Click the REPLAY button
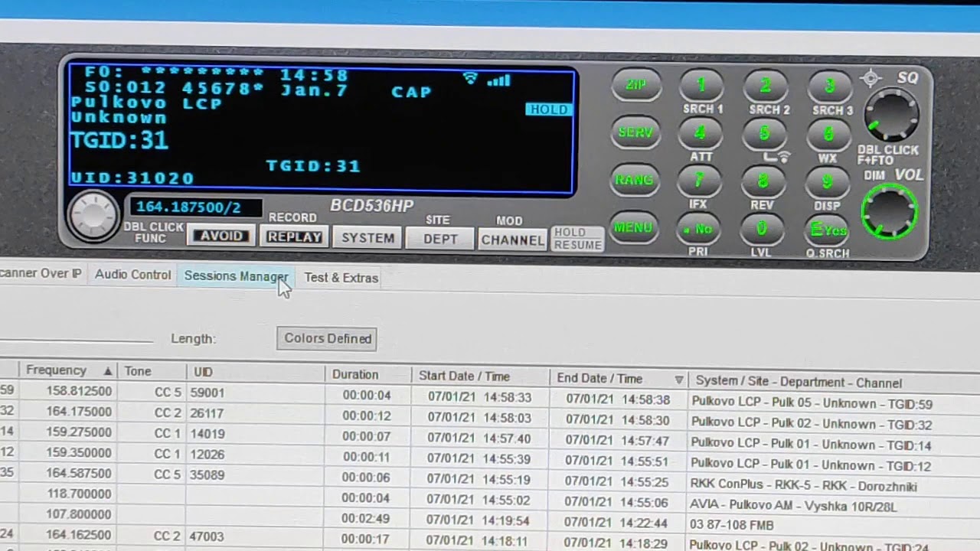This screenshot has width=980, height=551. tap(294, 237)
